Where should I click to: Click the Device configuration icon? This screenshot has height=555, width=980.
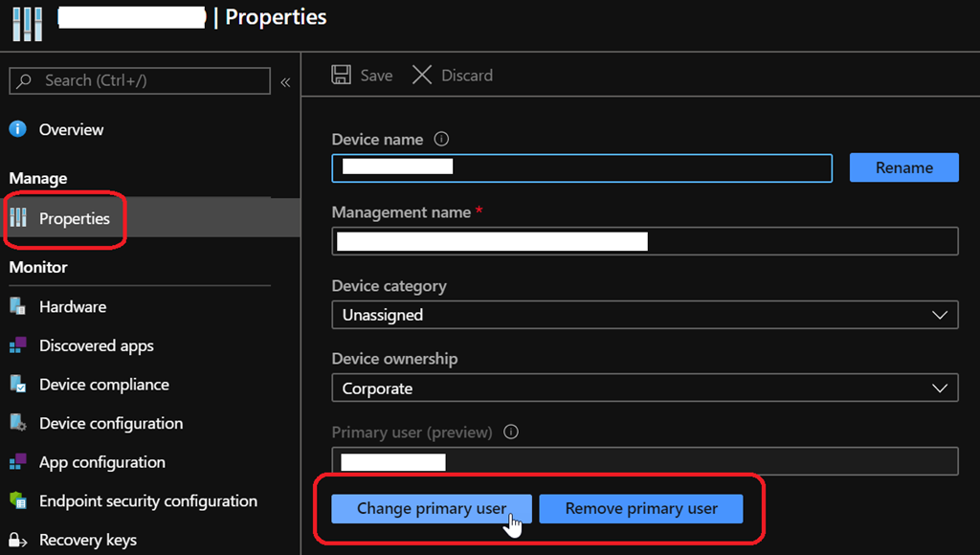point(17,423)
